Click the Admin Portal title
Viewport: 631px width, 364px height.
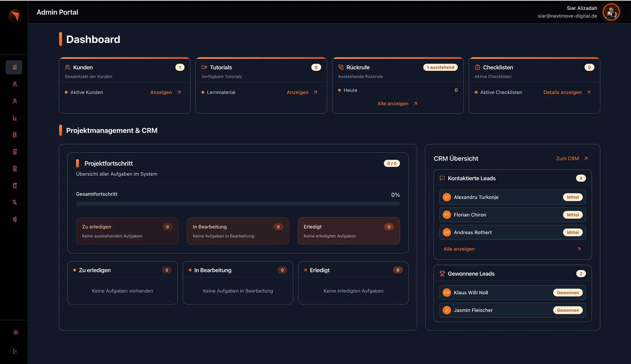pyautogui.click(x=57, y=12)
